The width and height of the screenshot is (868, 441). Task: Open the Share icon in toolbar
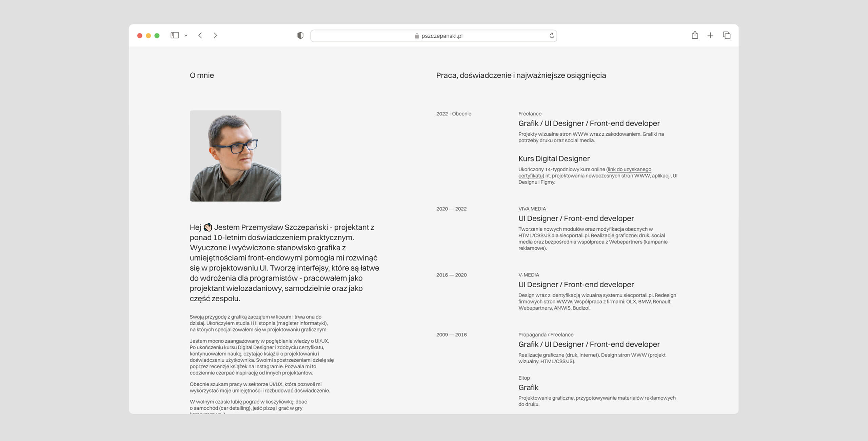click(x=695, y=35)
